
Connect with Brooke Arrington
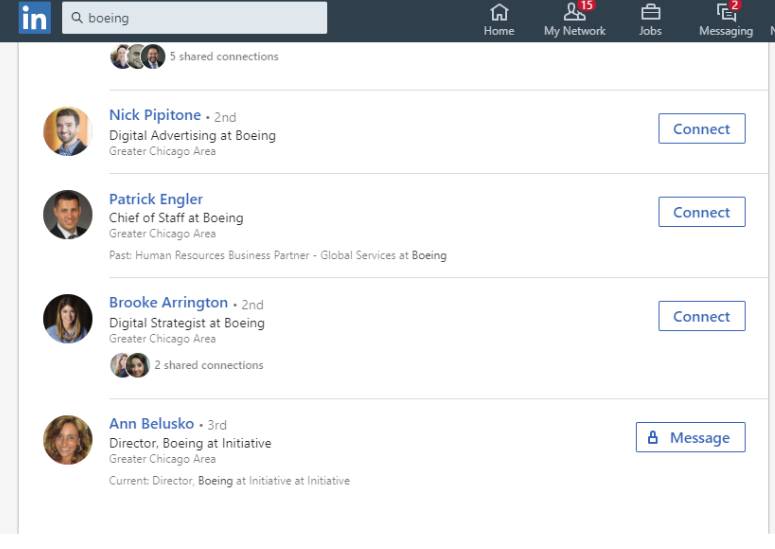pyautogui.click(x=702, y=316)
